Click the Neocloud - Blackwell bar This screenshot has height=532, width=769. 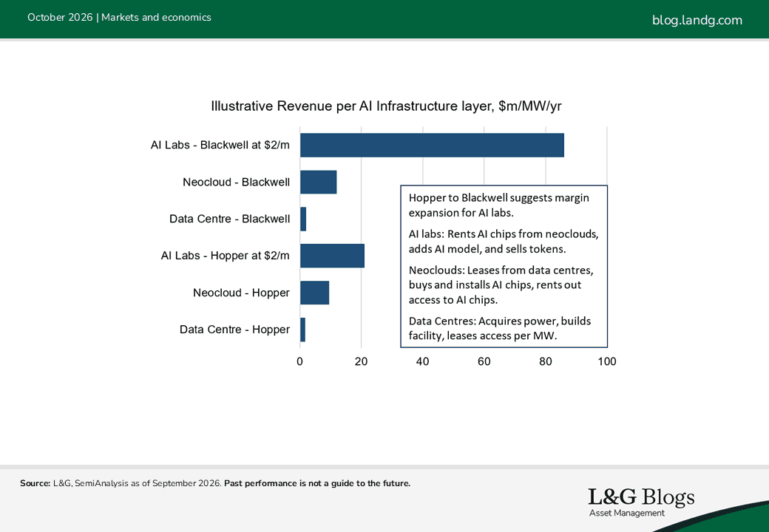pyautogui.click(x=318, y=183)
